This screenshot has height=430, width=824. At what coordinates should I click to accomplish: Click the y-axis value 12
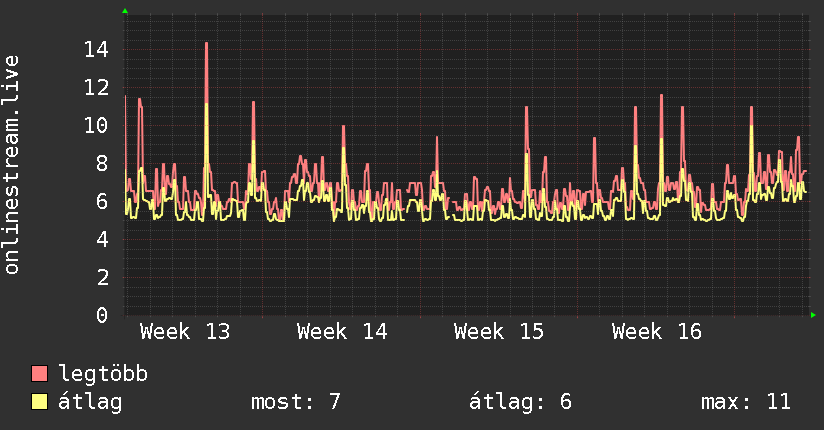96,88
